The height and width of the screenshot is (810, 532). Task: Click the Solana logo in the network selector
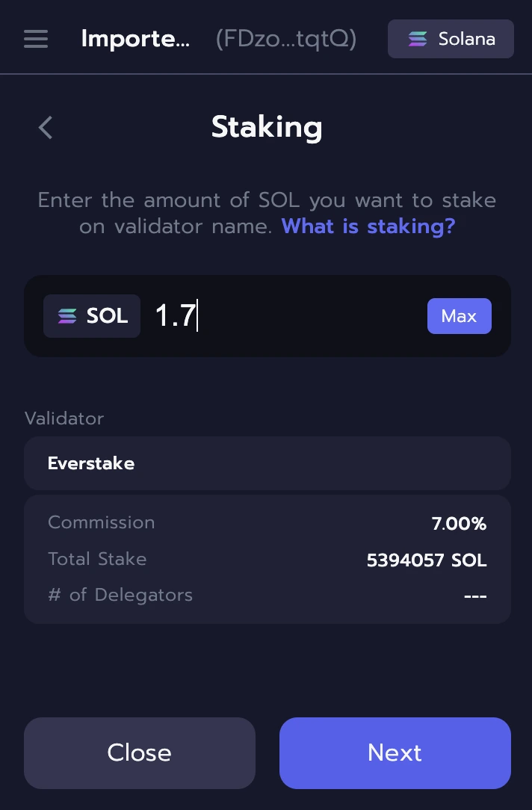tap(418, 39)
